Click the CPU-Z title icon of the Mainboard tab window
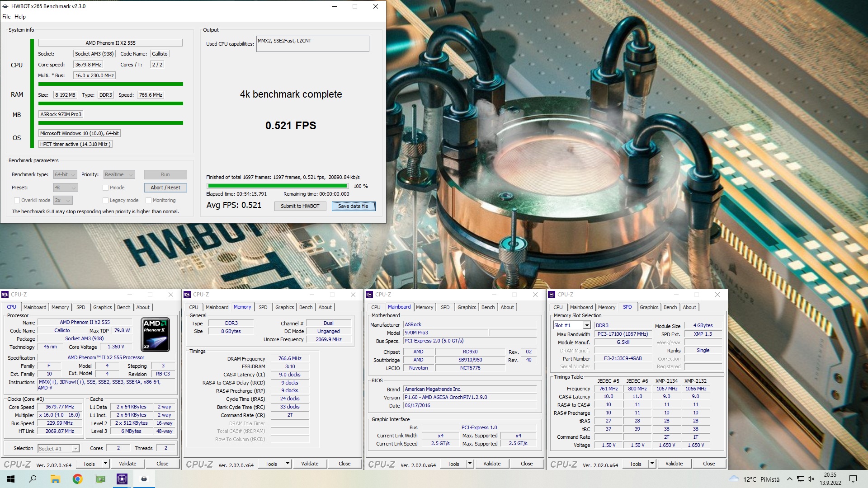Viewport: 868px width, 488px height. [369, 295]
